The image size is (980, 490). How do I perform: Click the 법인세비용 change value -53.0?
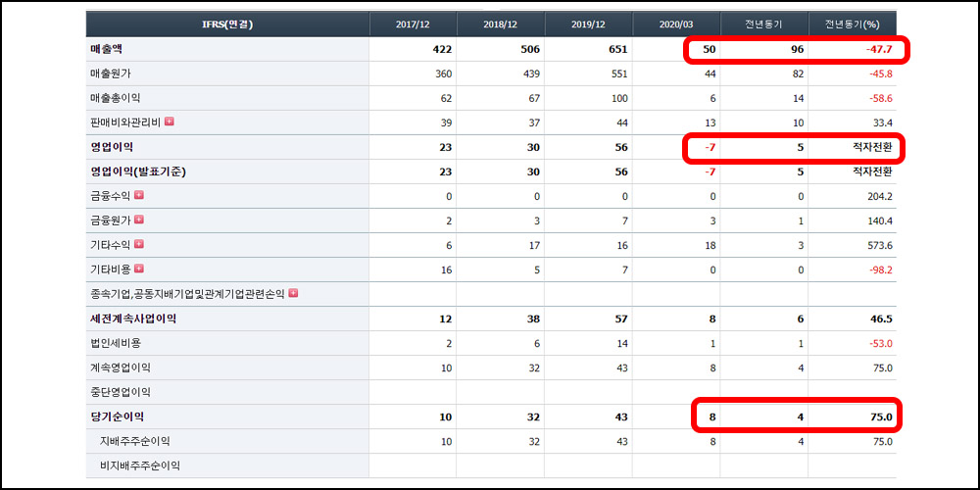point(881,343)
